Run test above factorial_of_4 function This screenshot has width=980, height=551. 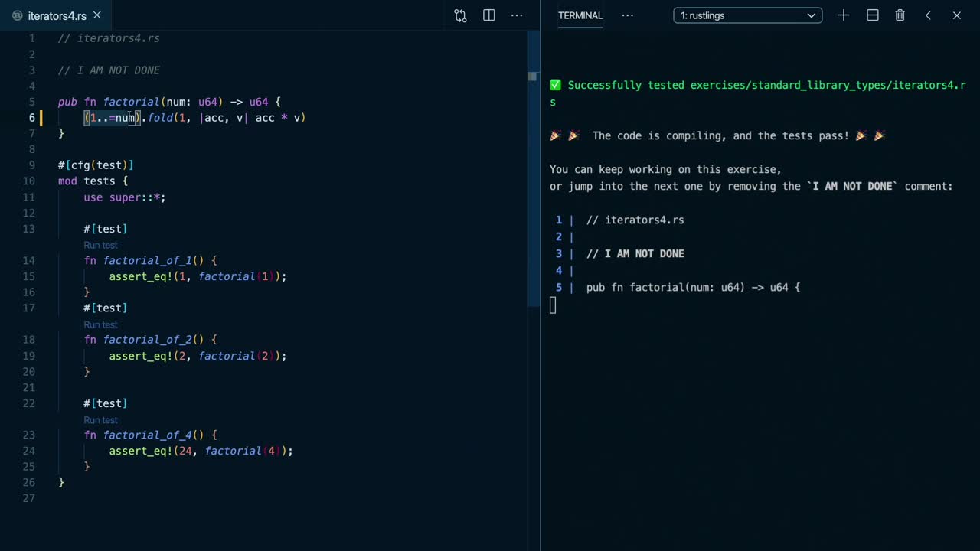point(100,420)
